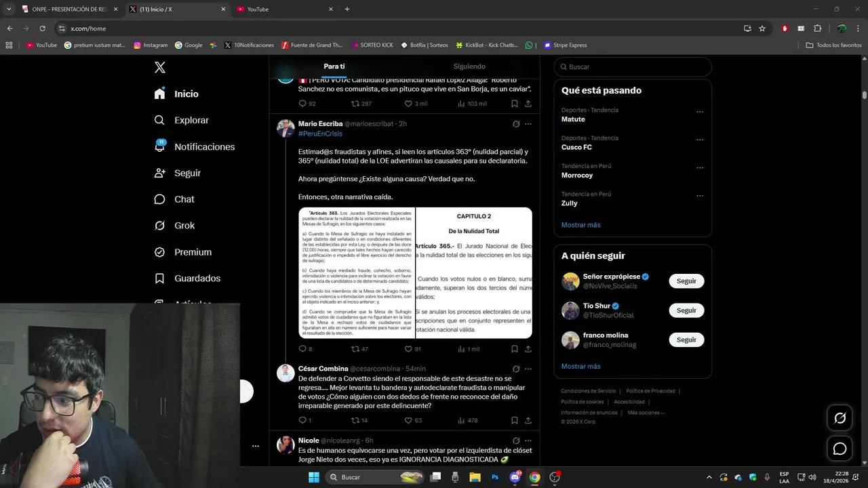This screenshot has height=488, width=868.
Task: Open the Artículo 363 image
Action: click(357, 272)
